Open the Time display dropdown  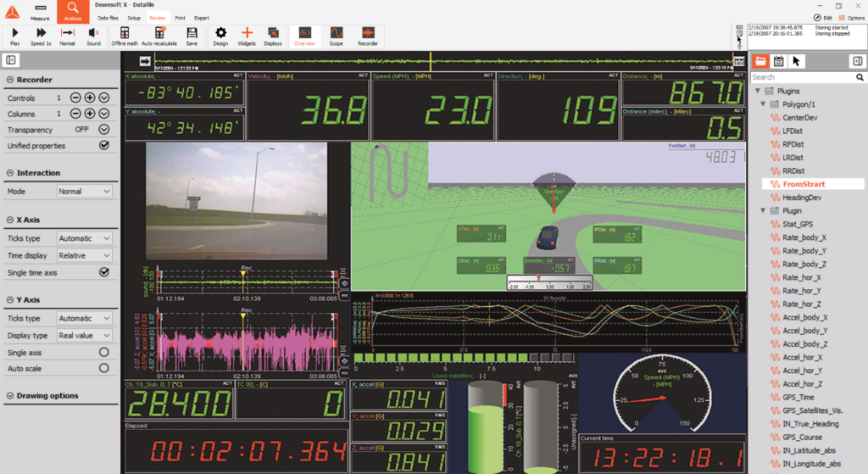[85, 255]
